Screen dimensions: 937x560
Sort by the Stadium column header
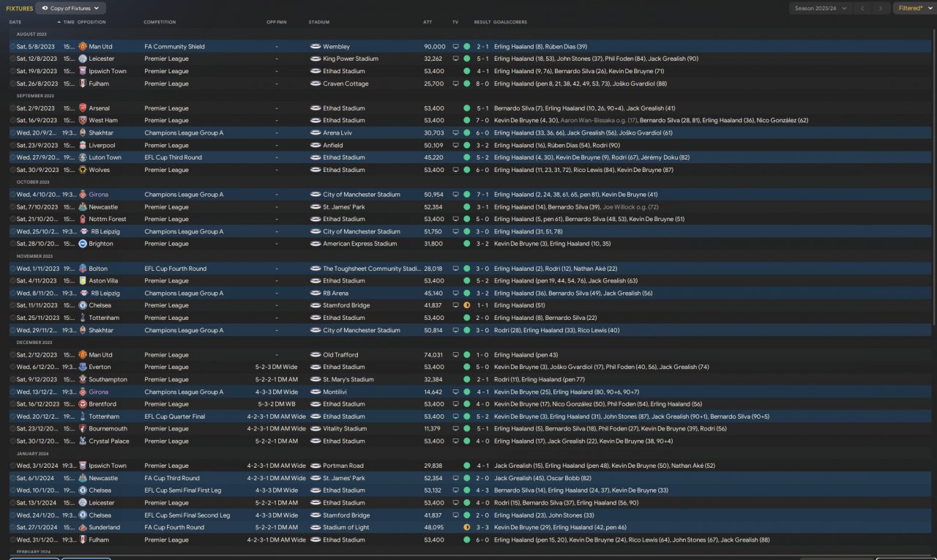(x=319, y=23)
